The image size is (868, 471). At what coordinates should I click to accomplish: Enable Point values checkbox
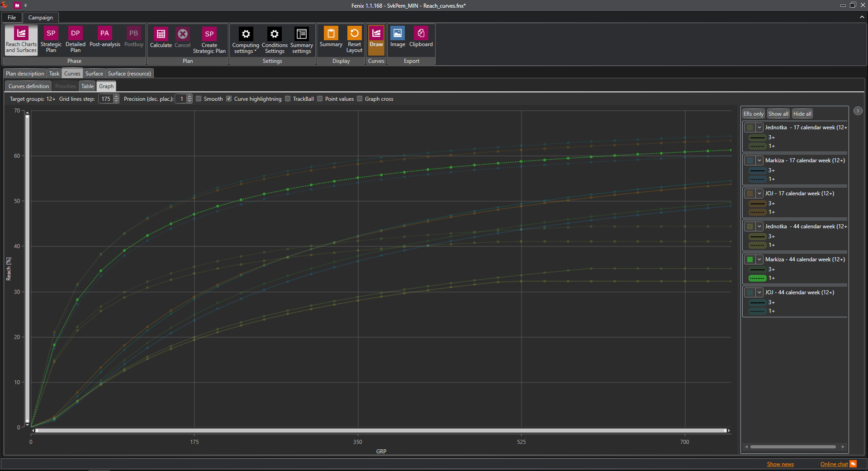coord(320,99)
